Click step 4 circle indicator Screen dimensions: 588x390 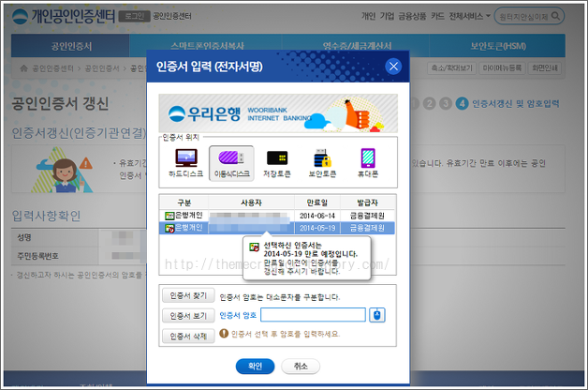(x=462, y=103)
